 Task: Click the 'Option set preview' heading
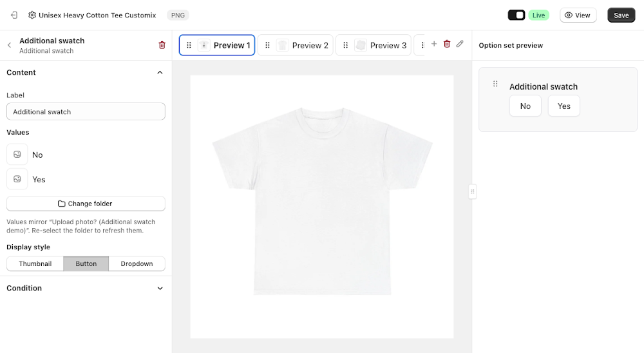pos(511,45)
